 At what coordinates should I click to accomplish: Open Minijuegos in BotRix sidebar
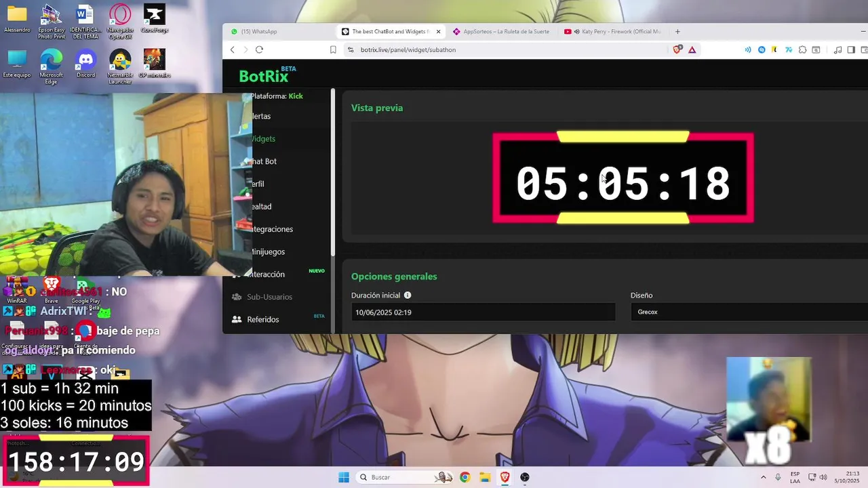(x=268, y=251)
